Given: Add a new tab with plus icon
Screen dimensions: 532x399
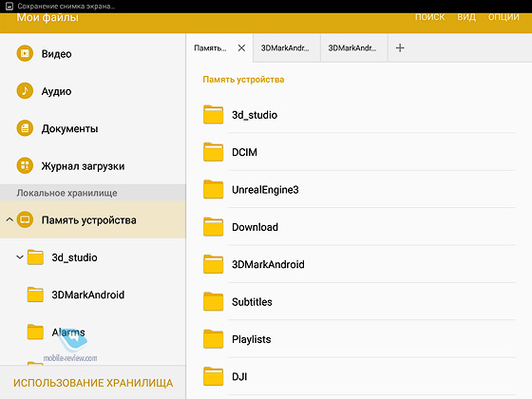Looking at the screenshot, I should (400, 47).
